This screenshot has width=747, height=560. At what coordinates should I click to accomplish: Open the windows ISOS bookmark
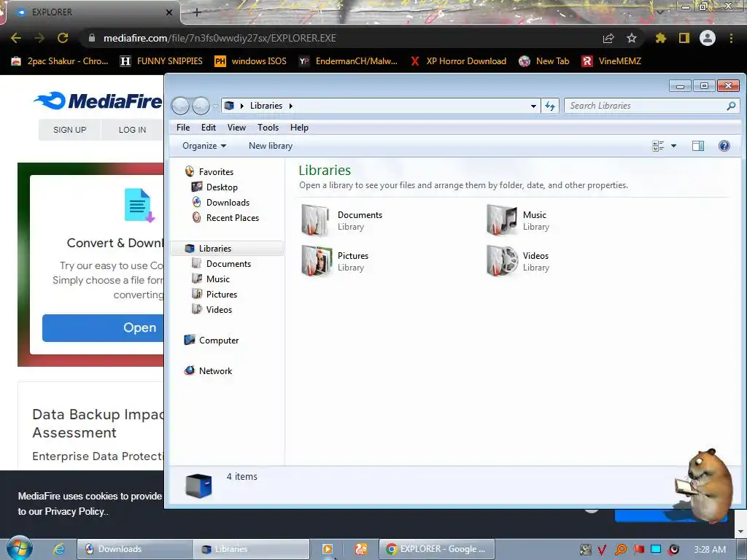(x=251, y=61)
